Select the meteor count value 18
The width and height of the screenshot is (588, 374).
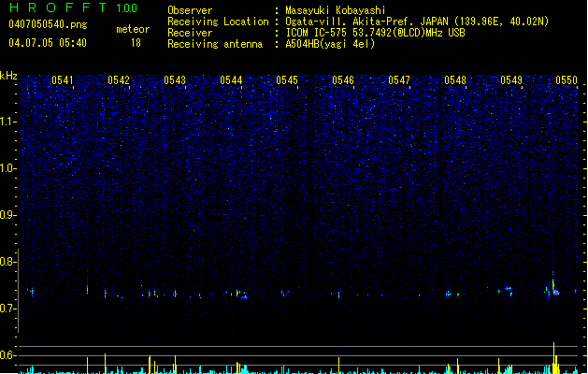(136, 43)
